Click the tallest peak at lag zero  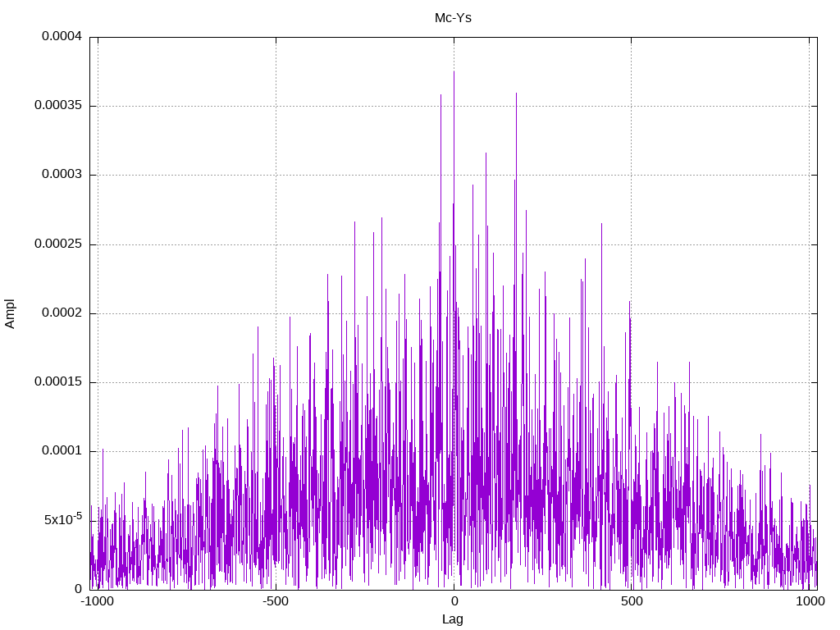(454, 72)
